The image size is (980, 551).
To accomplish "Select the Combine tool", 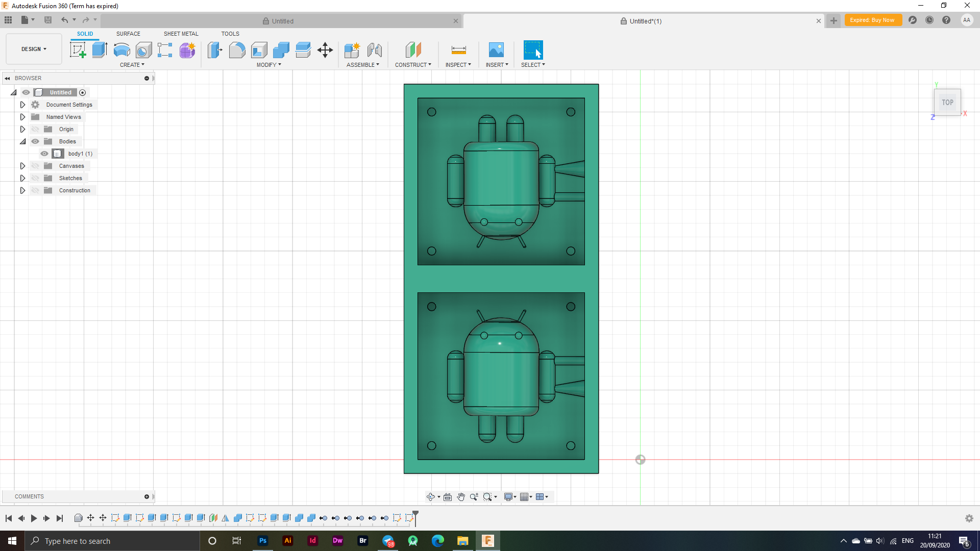I will (281, 50).
